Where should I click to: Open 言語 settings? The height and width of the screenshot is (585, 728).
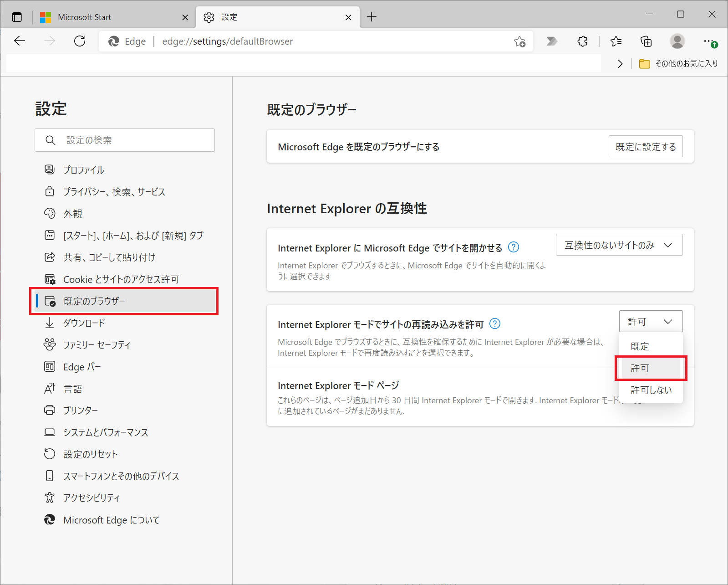pyautogui.click(x=125, y=389)
